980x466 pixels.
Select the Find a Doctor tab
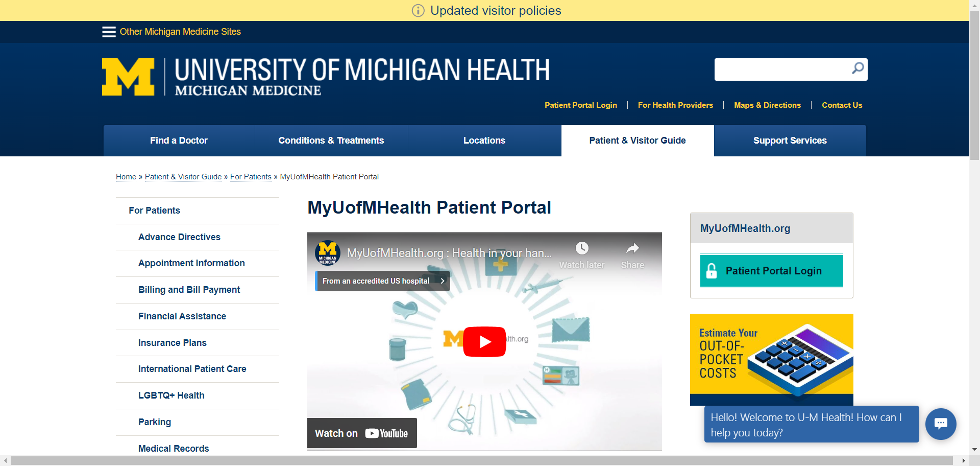(x=179, y=141)
